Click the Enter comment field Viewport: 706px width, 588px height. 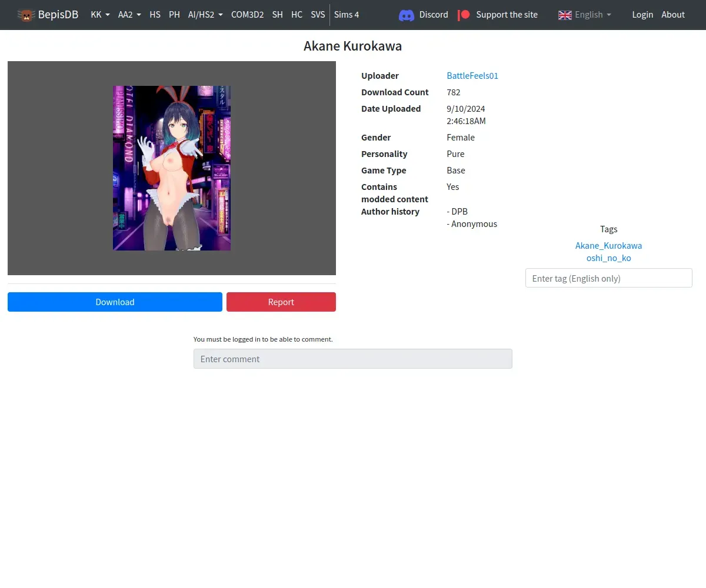(353, 359)
